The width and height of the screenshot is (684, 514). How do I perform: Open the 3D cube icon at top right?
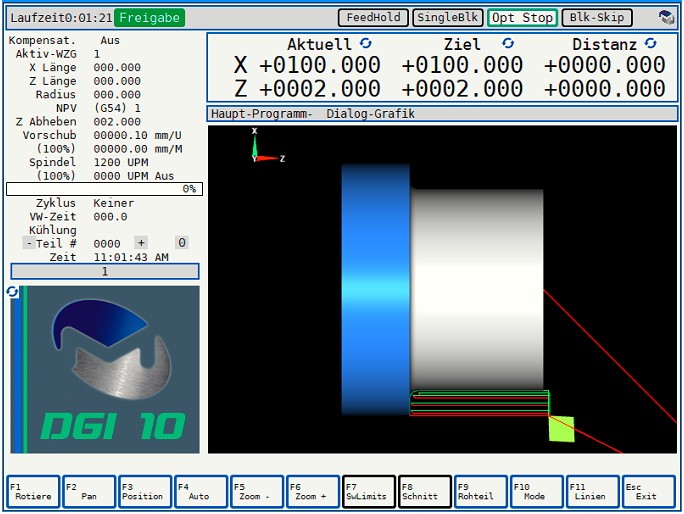pos(666,17)
